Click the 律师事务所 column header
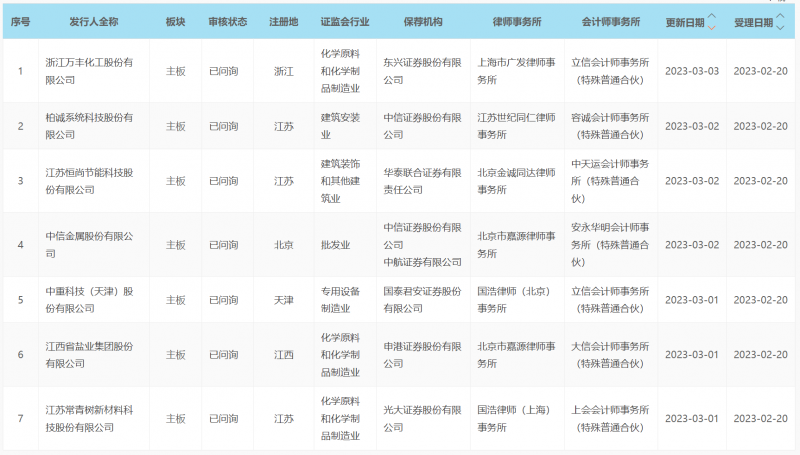Screen dimensions: 800x455 point(517,22)
